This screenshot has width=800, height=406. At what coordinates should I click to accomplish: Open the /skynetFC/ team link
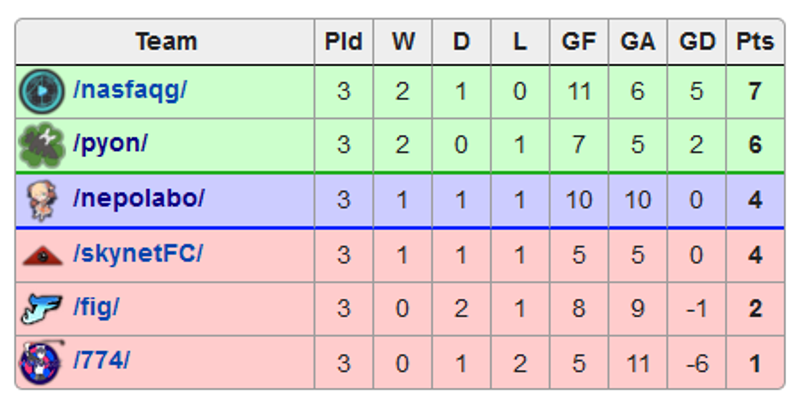138,253
